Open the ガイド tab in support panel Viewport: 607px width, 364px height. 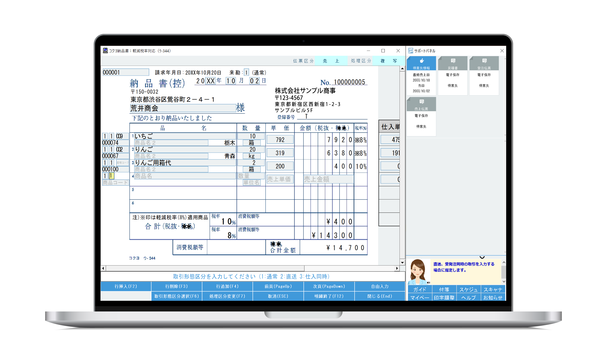point(420,289)
